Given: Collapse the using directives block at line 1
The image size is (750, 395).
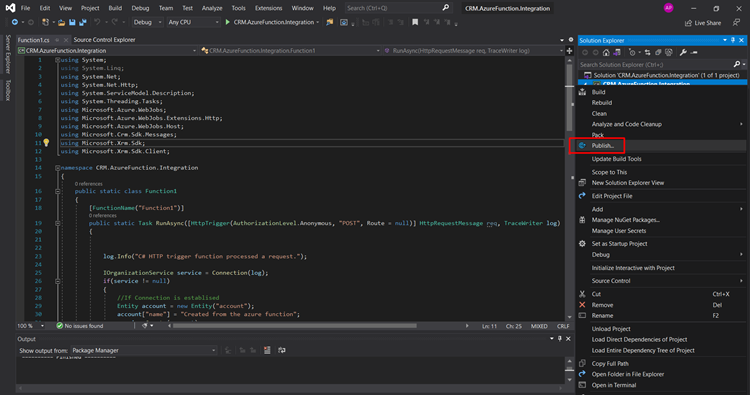Looking at the screenshot, I should [57, 60].
